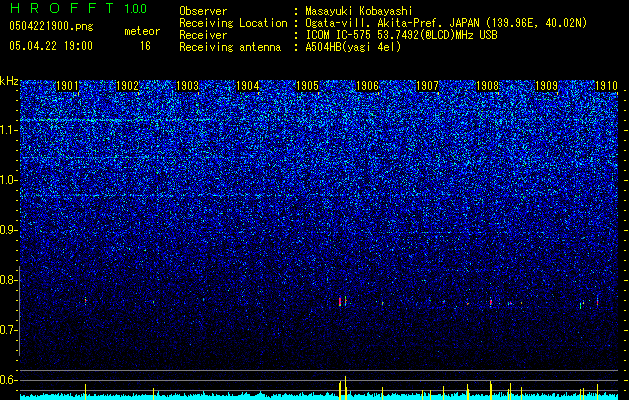Click the 1904 time marker
Screen dimensions: 629x400
tap(248, 86)
